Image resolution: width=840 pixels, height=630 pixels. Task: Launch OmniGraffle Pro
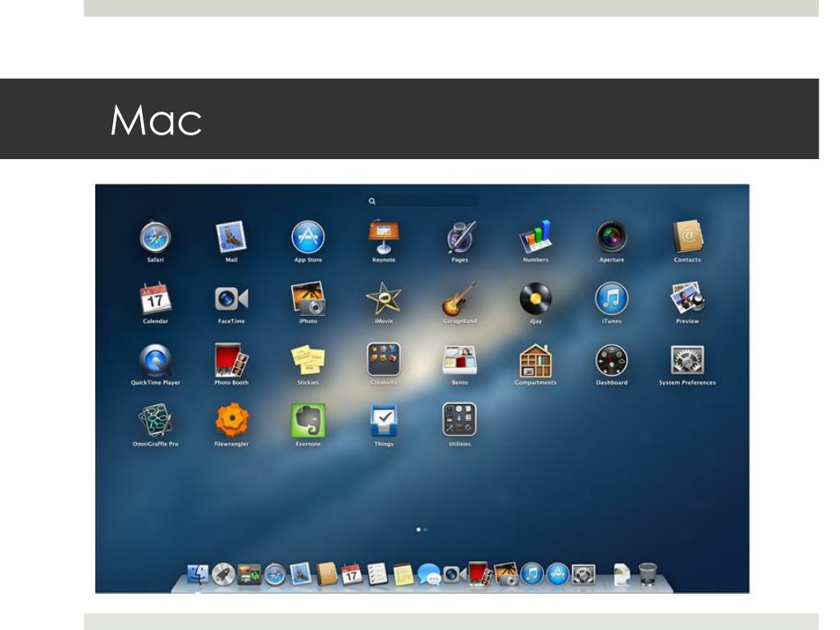155,421
